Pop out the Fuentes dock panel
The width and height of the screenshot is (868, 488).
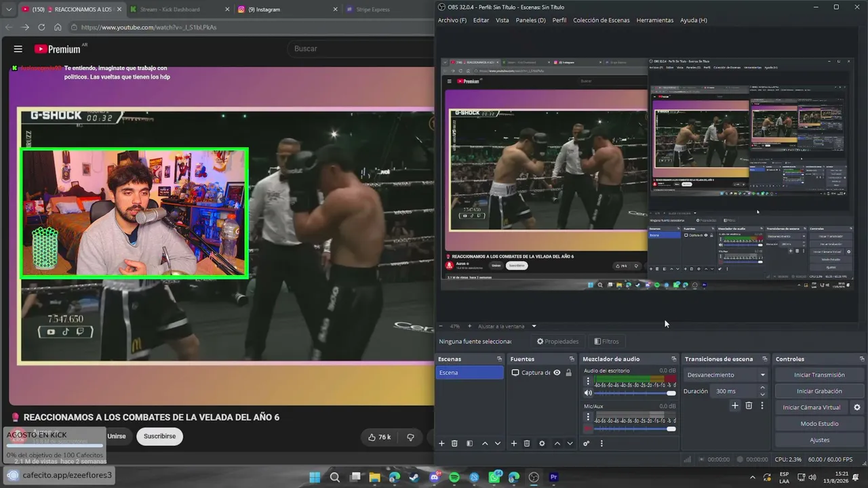pyautogui.click(x=572, y=359)
